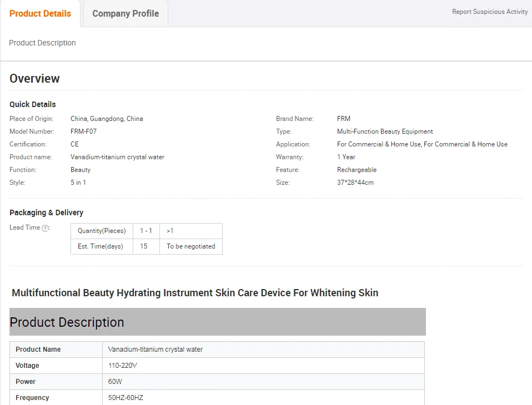This screenshot has width=532, height=405.
Task: Click the 'To be negotiated' cell
Action: coord(191,246)
